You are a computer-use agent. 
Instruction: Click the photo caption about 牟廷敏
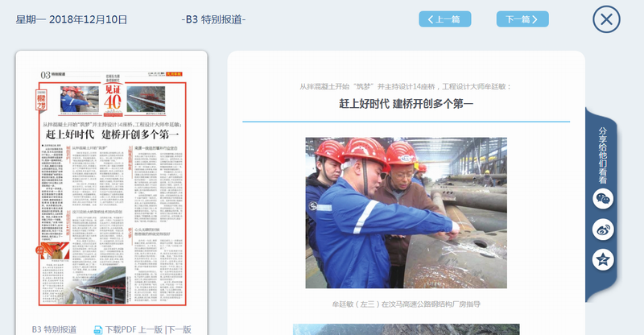point(406,304)
